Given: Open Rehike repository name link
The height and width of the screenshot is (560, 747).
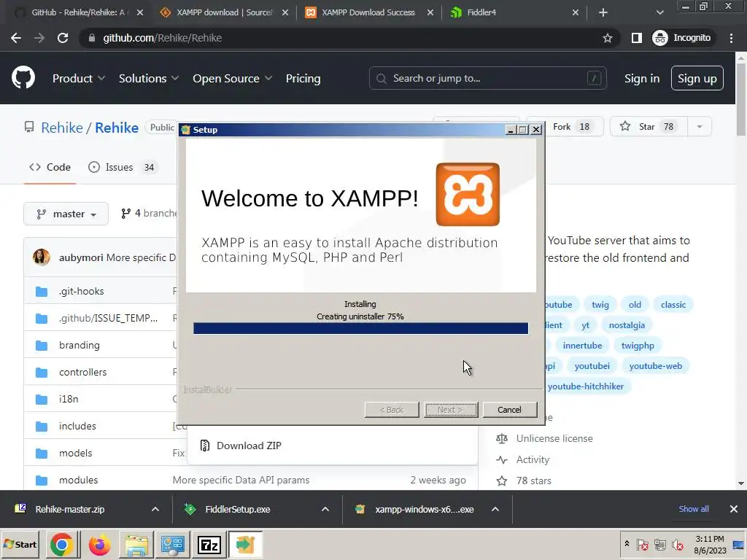Looking at the screenshot, I should (117, 128).
